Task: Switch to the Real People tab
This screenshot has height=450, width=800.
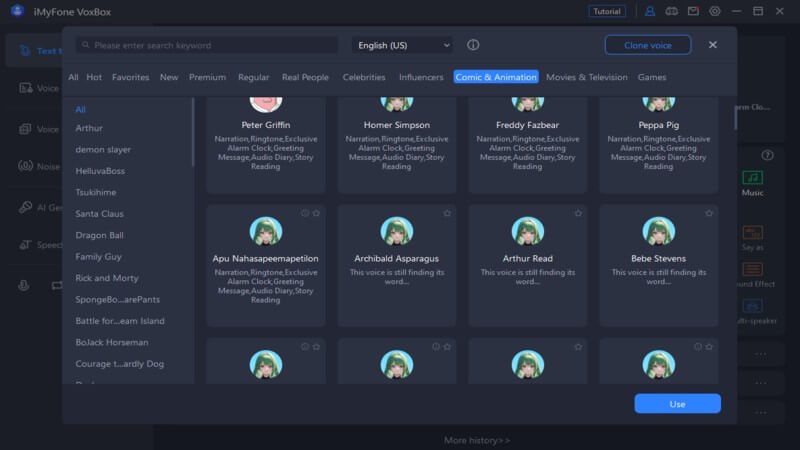Action: 305,77
